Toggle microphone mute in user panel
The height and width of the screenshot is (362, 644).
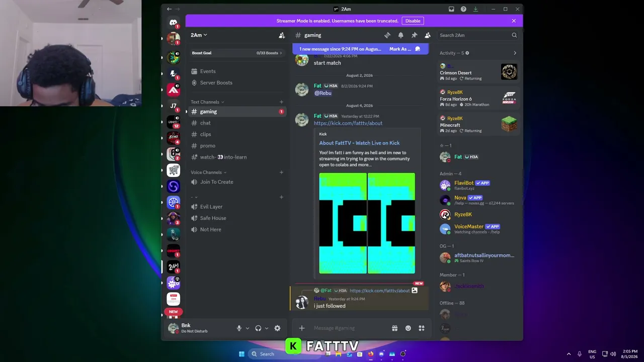[239, 328]
